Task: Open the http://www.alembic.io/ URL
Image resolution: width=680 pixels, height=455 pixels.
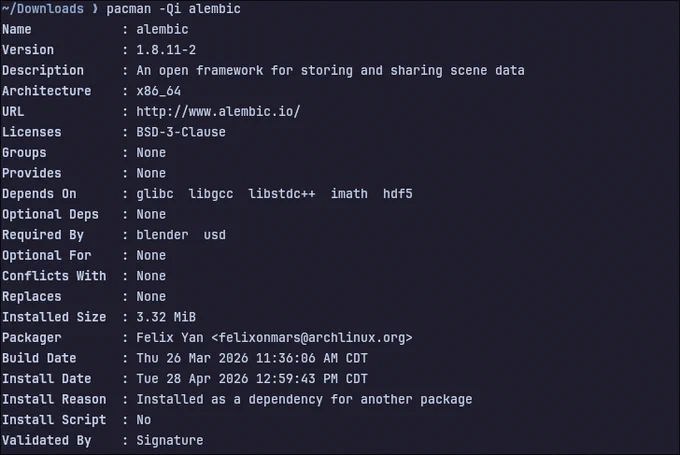Action: (218, 111)
